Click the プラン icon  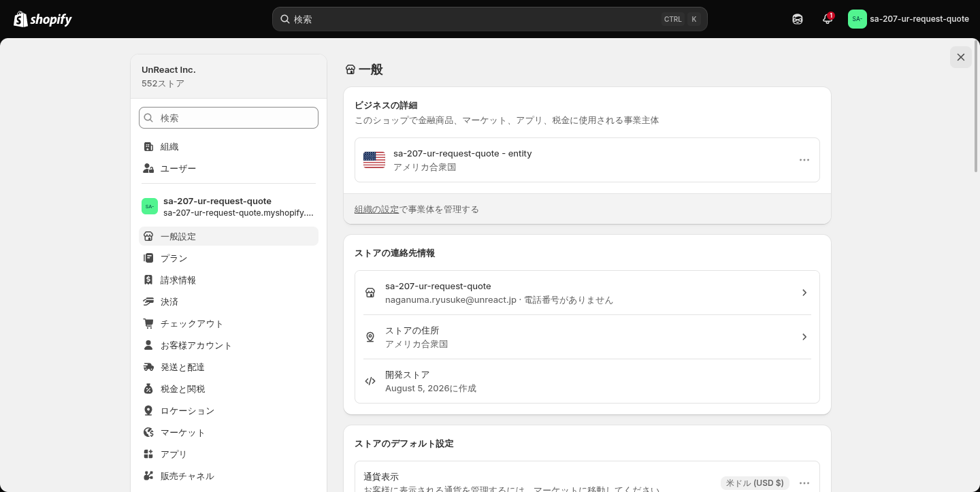click(148, 258)
